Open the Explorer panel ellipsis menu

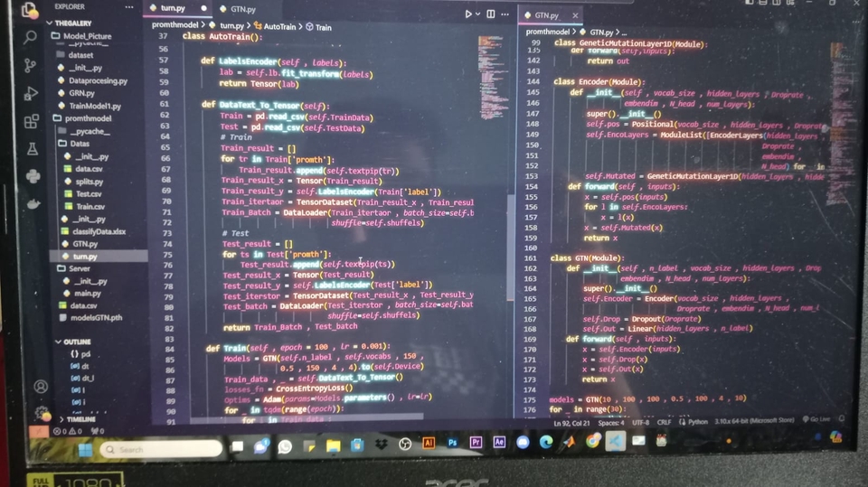pos(129,7)
